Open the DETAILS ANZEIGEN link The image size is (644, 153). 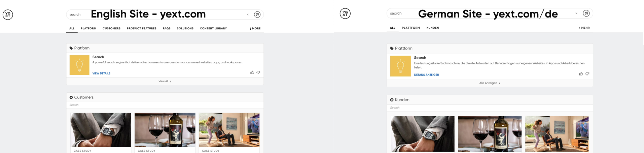pyautogui.click(x=426, y=75)
